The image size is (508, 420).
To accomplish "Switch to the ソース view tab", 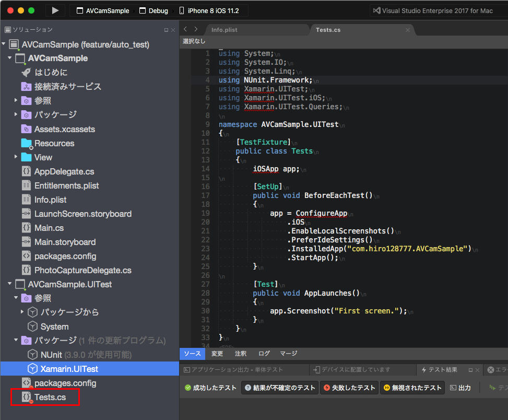I will pyautogui.click(x=192, y=354).
